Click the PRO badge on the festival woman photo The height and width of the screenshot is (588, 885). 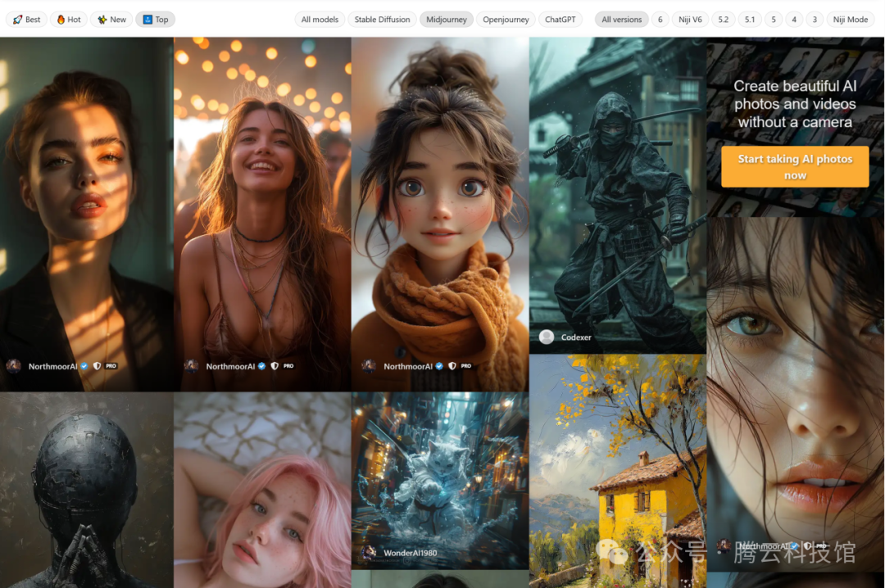(x=288, y=366)
